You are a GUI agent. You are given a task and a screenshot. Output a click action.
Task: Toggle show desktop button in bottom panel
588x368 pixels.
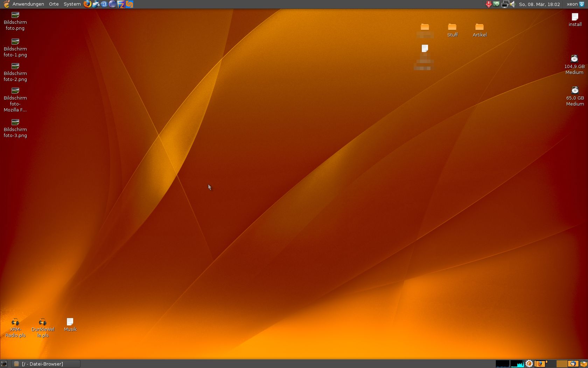tap(4, 364)
